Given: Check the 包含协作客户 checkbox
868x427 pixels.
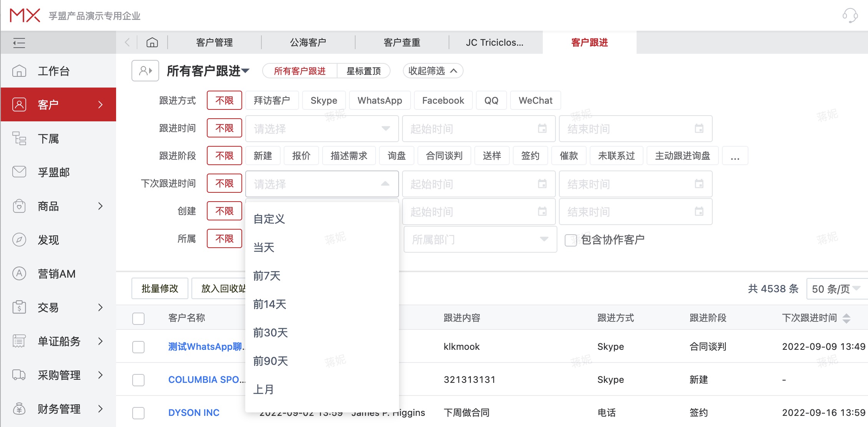Looking at the screenshot, I should (x=570, y=240).
